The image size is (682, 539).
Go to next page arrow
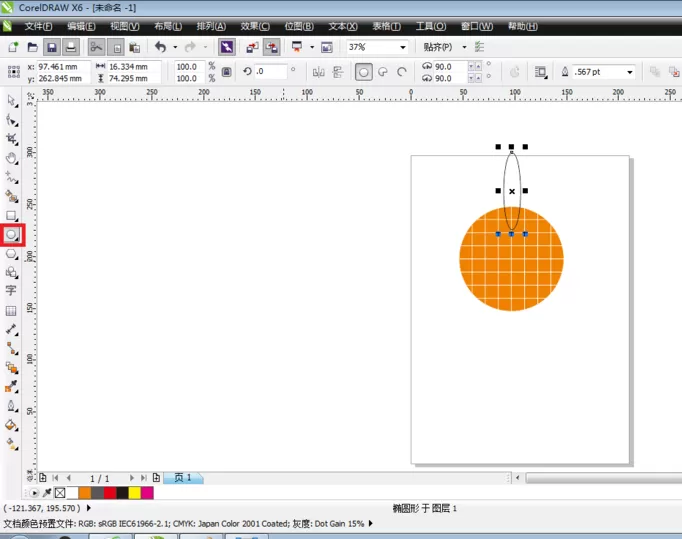[131, 478]
